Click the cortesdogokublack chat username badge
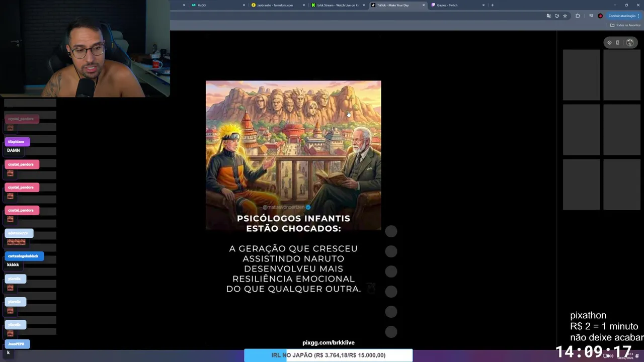Screen dimensions: 644x362 click(x=24, y=256)
